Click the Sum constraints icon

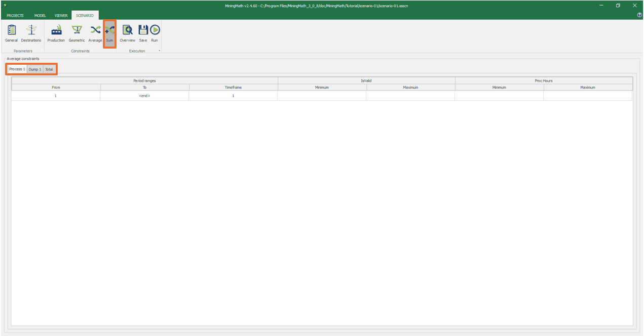109,33
